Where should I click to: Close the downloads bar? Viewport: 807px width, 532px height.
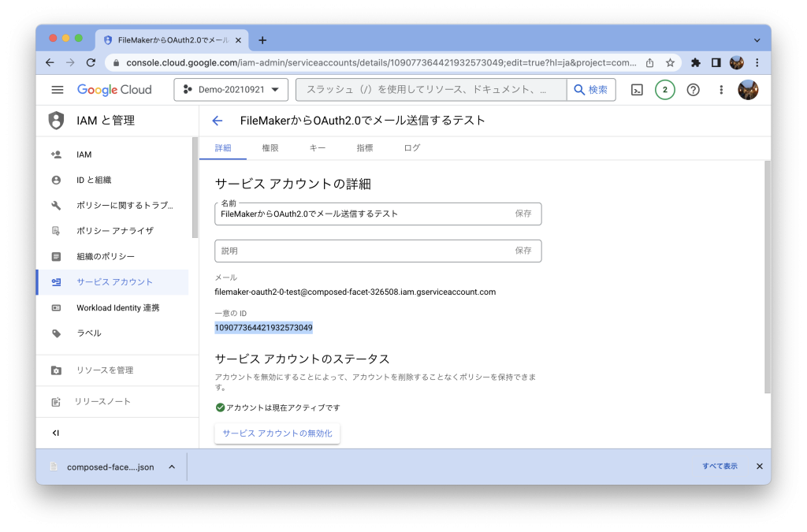(x=760, y=466)
